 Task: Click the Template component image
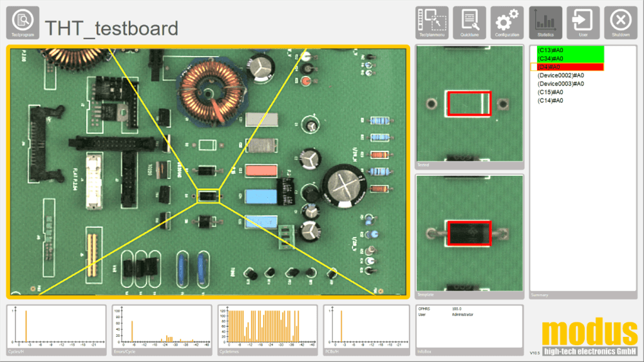coord(469,233)
